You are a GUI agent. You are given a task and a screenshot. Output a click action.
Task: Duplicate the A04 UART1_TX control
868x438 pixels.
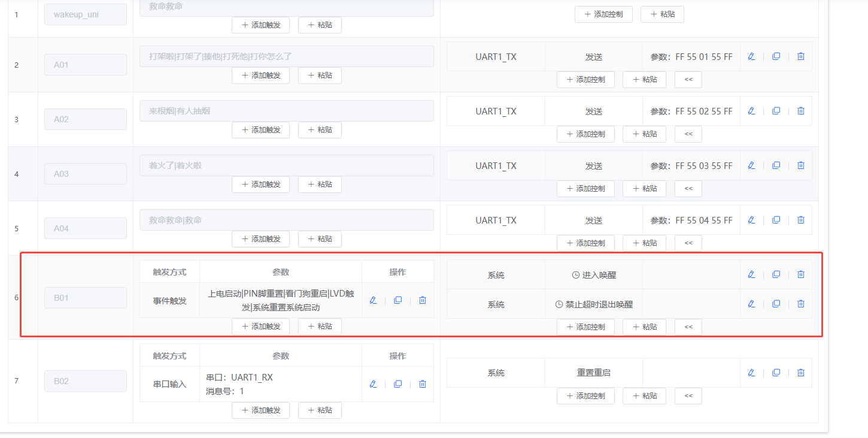[x=776, y=219]
